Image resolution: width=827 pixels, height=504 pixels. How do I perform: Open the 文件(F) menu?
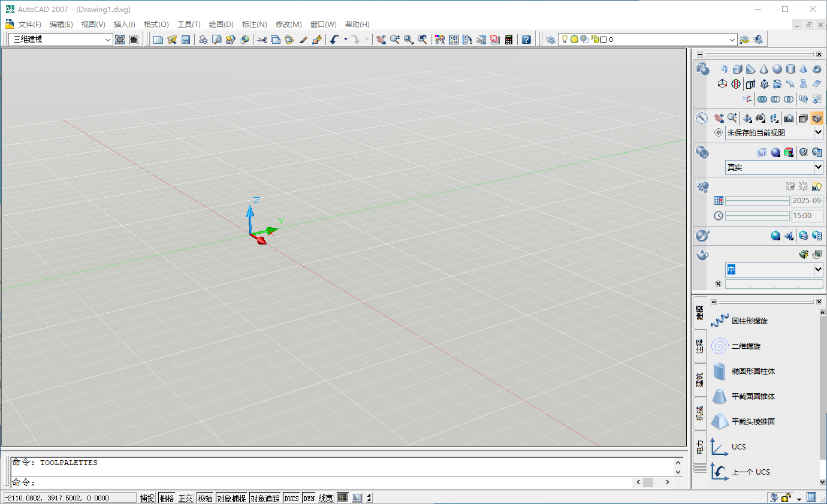pos(30,25)
